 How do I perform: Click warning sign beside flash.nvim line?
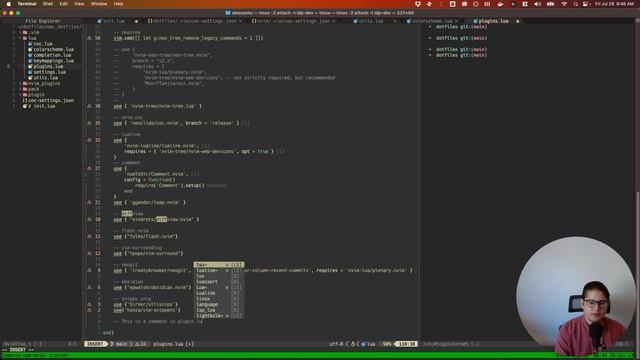[x=89, y=236]
